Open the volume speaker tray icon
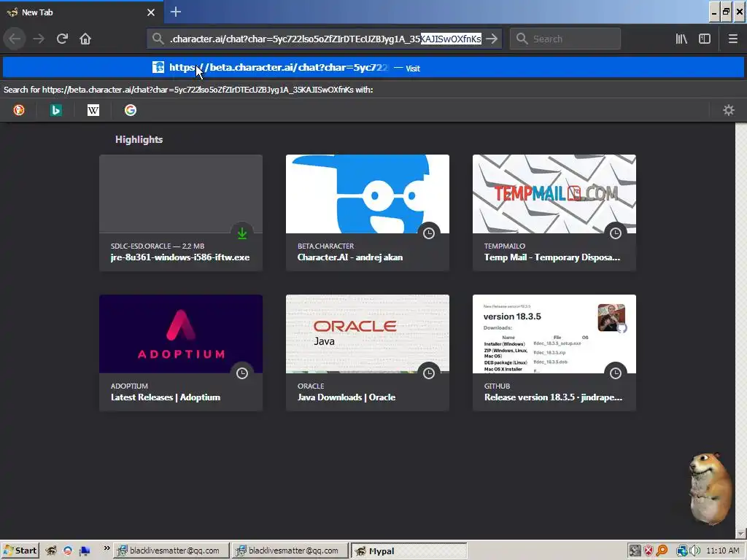Screen dimensions: 747x560 (x=695, y=551)
